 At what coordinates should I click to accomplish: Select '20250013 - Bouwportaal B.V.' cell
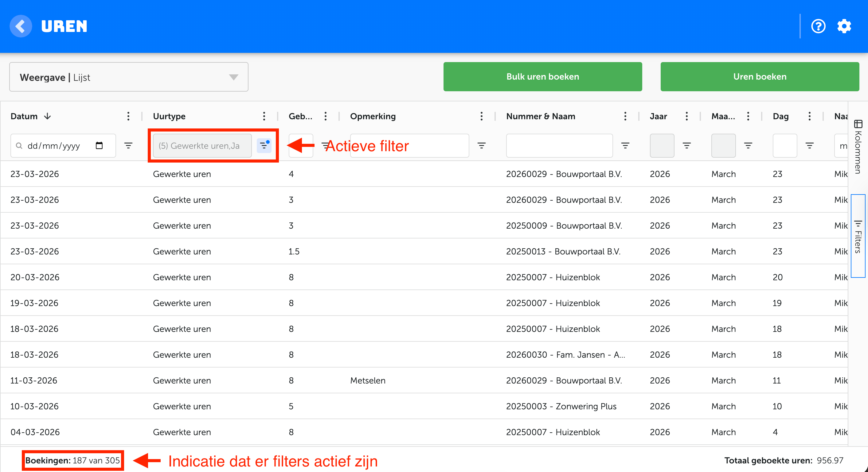pyautogui.click(x=563, y=251)
